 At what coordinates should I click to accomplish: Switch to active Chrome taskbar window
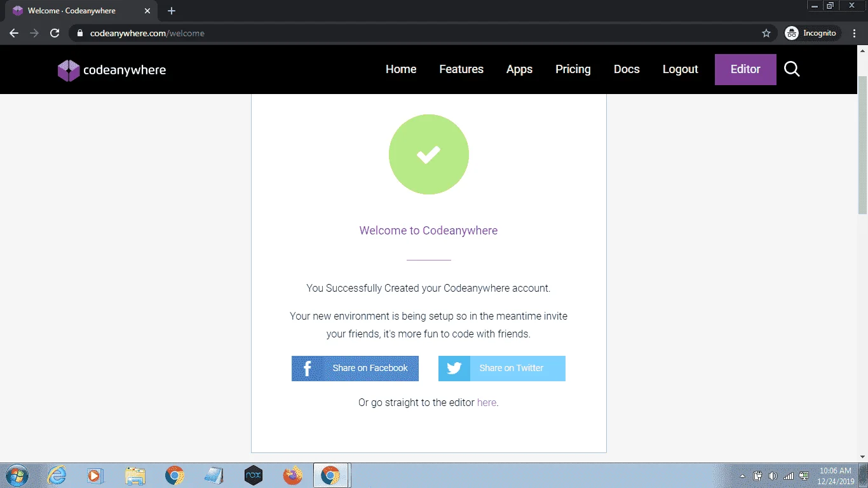point(330,475)
